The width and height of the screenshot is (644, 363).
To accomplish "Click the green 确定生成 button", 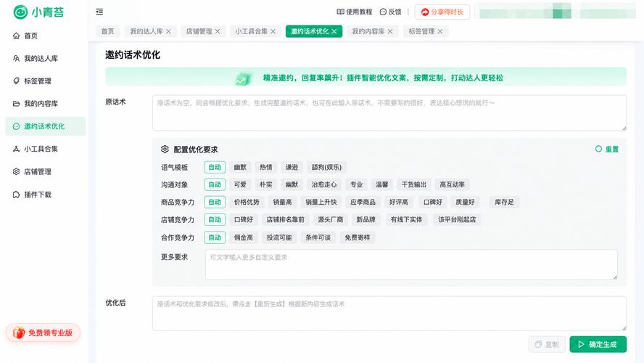I will coord(598,344).
